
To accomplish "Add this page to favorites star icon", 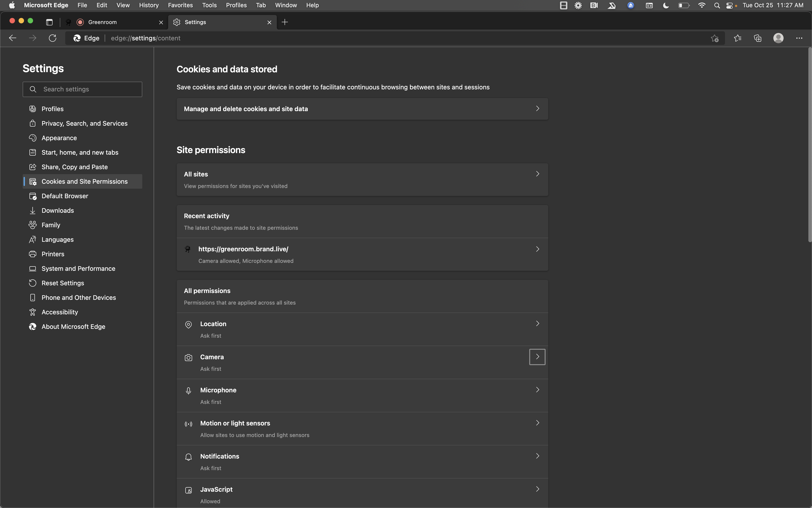I will (x=715, y=38).
